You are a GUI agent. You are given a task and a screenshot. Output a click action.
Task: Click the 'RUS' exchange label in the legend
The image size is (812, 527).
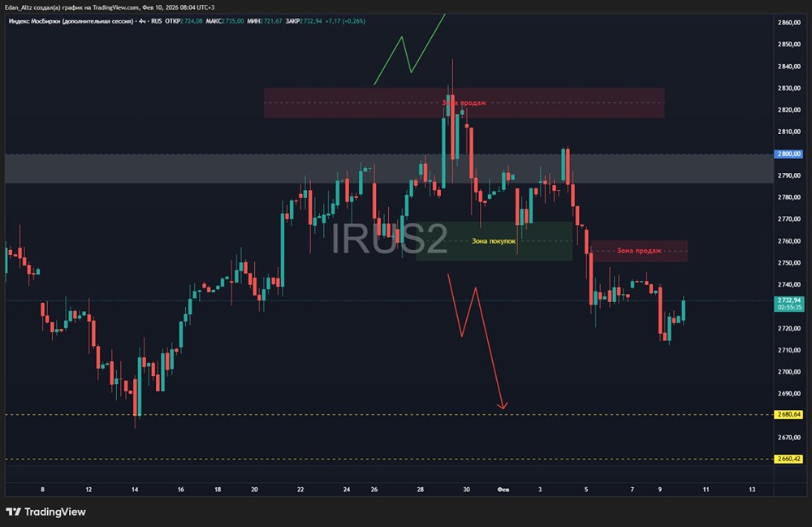(157, 21)
